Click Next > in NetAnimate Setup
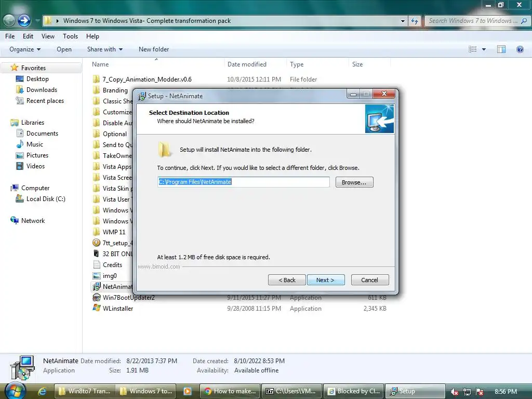532x399 pixels. click(x=326, y=280)
